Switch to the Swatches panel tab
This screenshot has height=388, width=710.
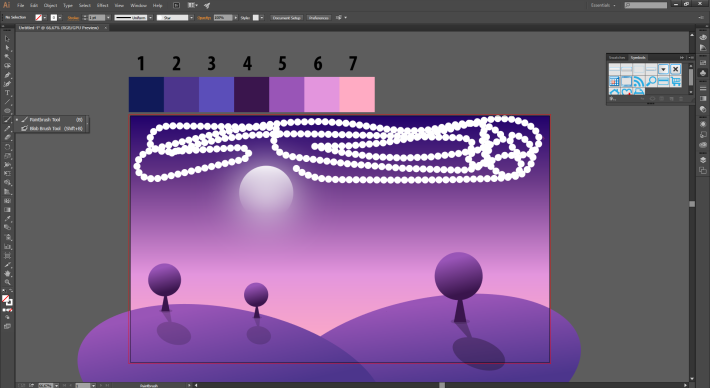617,57
